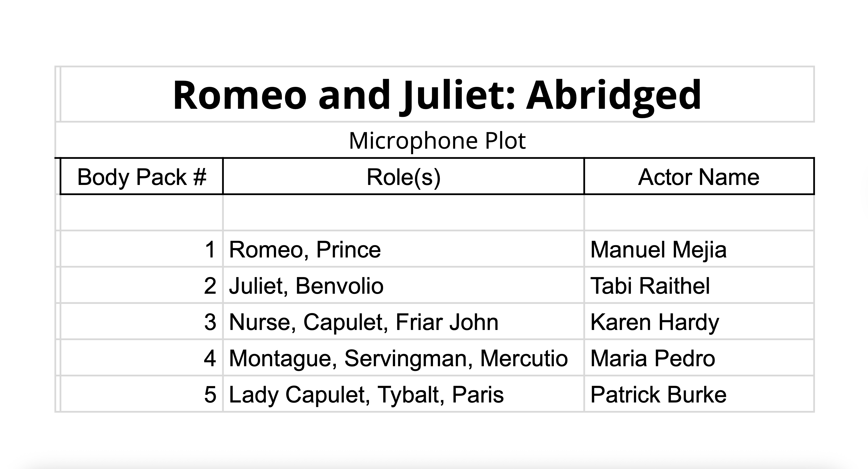Viewport: 868px width, 469px height.
Task: Click the 'Nurse, Capulet, Friar John' cell
Action: tap(403, 322)
